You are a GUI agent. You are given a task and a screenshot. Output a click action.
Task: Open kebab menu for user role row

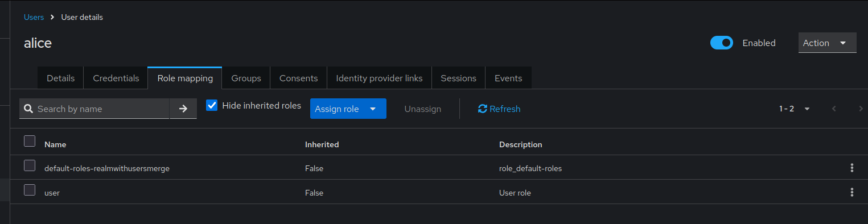[x=851, y=192]
